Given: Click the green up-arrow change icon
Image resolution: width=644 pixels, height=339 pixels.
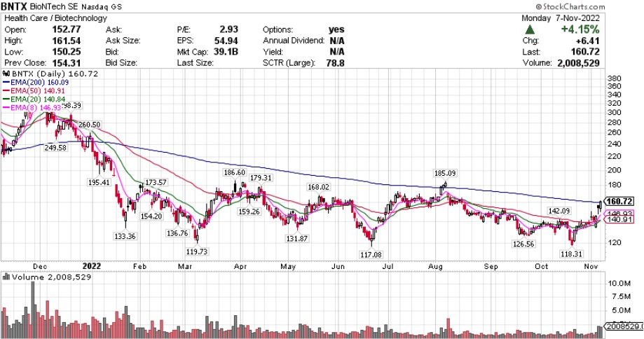Looking at the screenshot, I should point(530,29).
